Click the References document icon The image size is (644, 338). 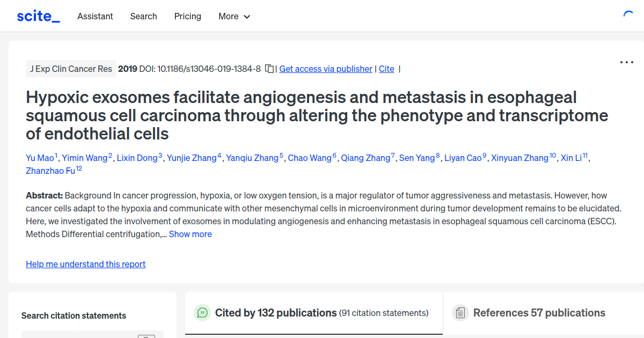tap(460, 313)
